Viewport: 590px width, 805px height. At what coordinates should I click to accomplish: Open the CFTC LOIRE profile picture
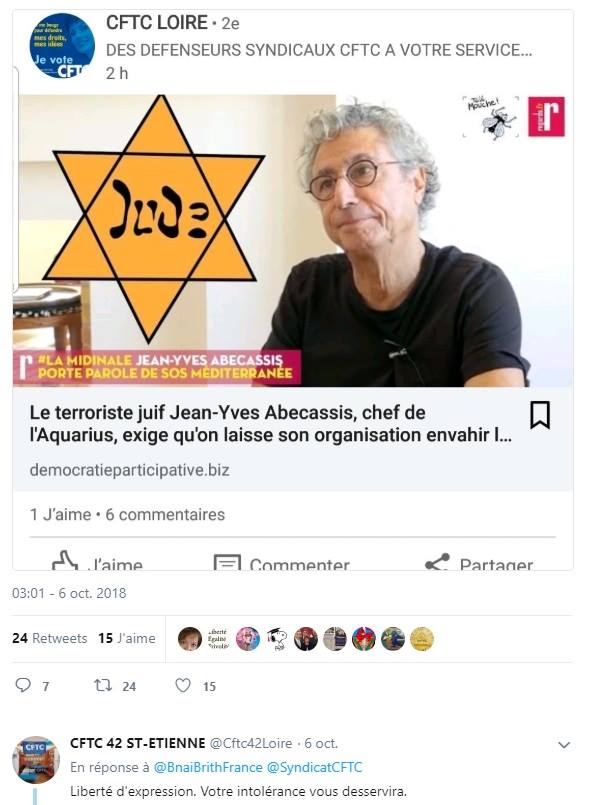point(62,46)
